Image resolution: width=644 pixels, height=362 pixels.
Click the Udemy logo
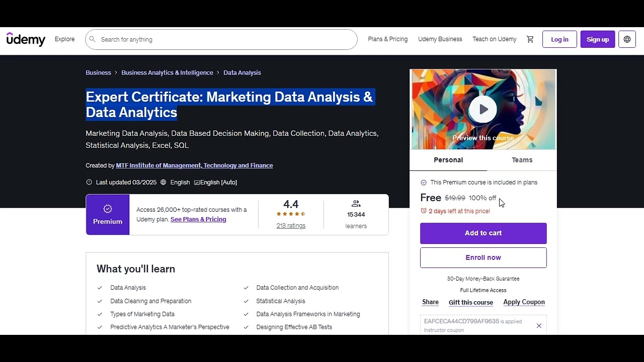[26, 39]
